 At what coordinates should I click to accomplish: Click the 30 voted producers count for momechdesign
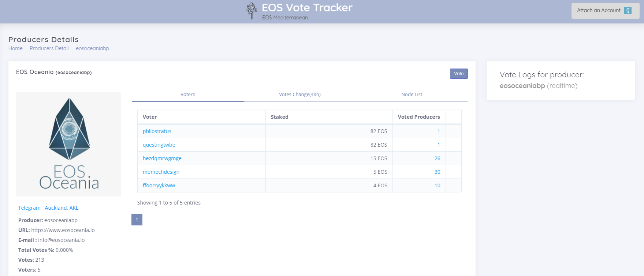pos(437,172)
